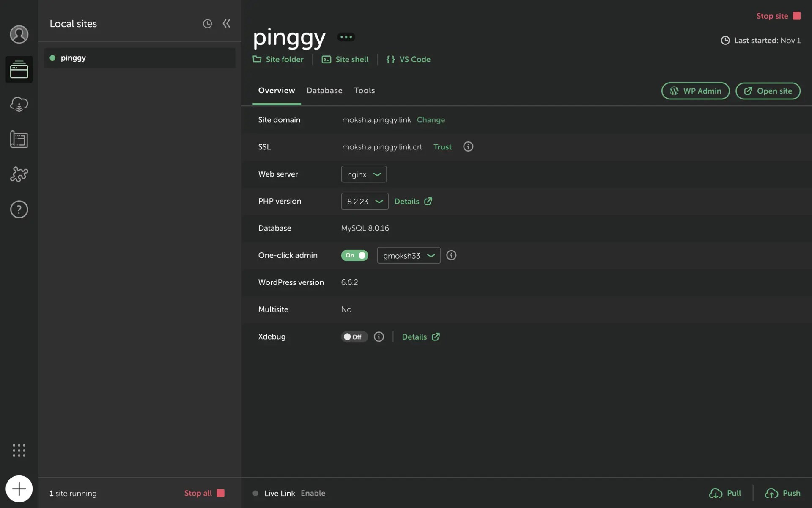Switch to the Tools tab
The width and height of the screenshot is (812, 508).
click(x=364, y=90)
